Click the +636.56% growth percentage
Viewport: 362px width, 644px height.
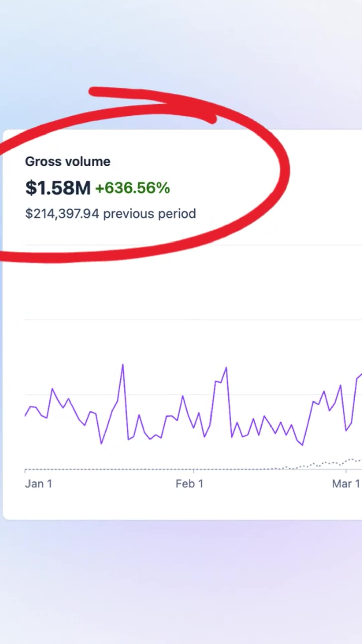[133, 188]
